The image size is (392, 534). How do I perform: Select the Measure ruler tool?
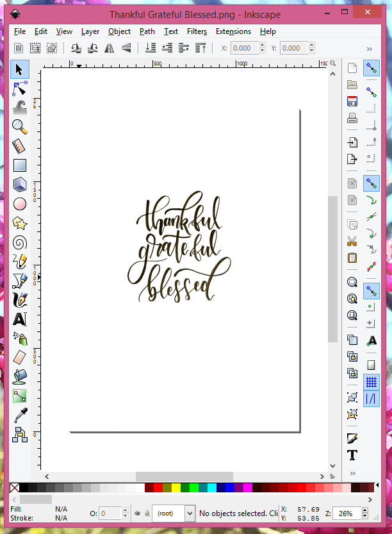[x=19, y=146]
